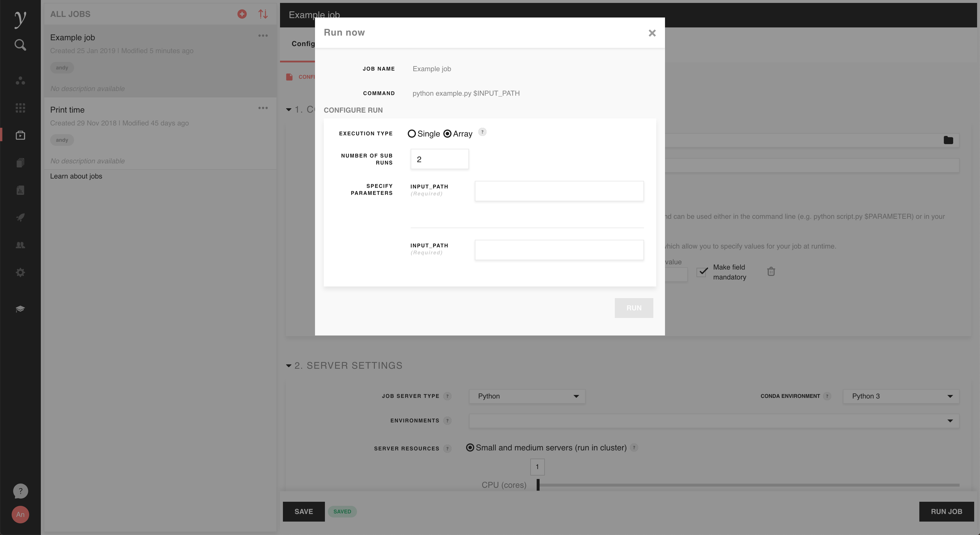Click the first INPUT_PATH text field

click(559, 191)
